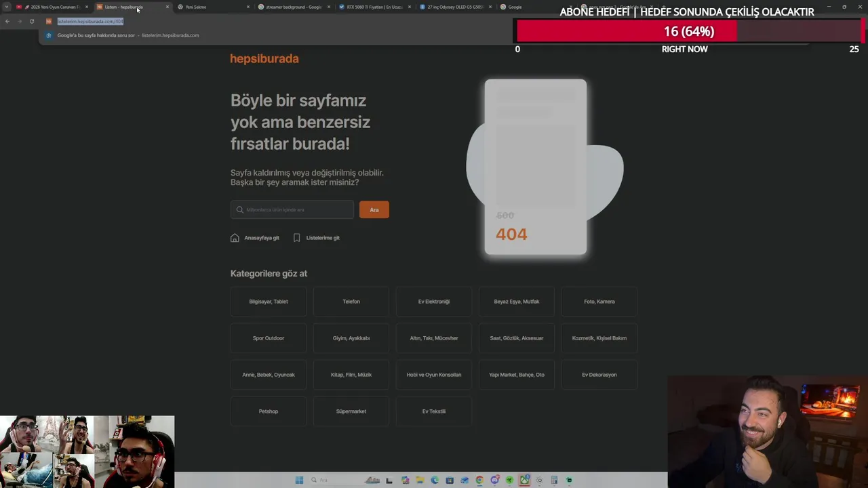Open the green-eyed dark icon on taskbar
Viewport: 868px width, 488px height.
569,480
